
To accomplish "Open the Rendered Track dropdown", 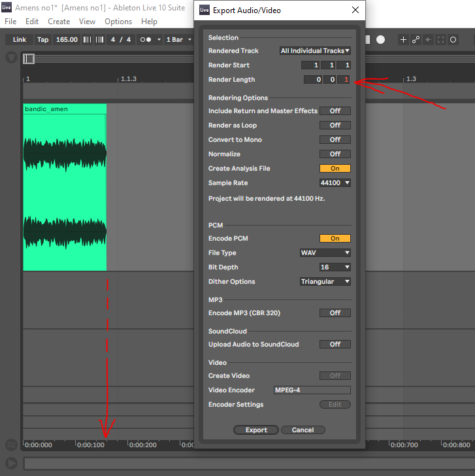I will (x=315, y=51).
